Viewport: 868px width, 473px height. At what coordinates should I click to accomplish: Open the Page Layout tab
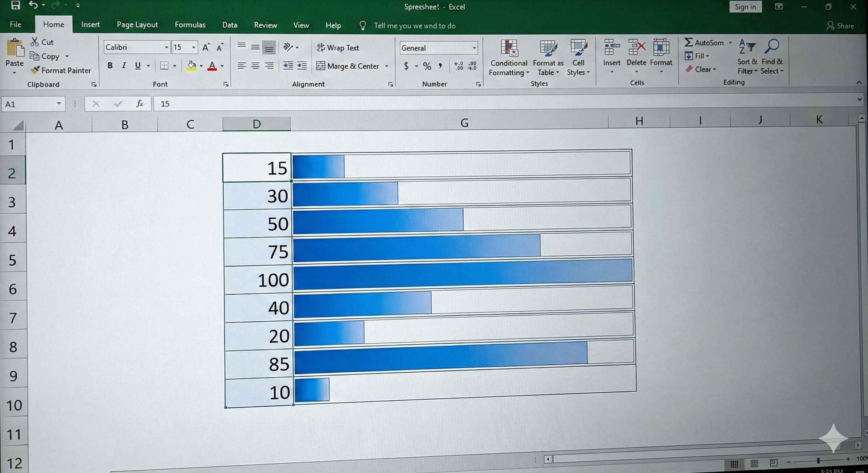[137, 25]
